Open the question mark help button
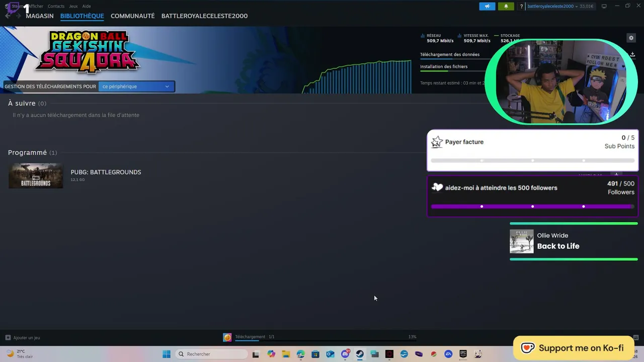This screenshot has height=362, width=644. point(521,6)
